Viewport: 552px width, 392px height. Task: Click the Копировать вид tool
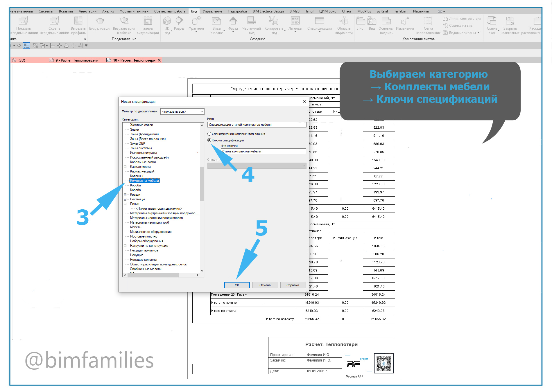[x=274, y=25]
